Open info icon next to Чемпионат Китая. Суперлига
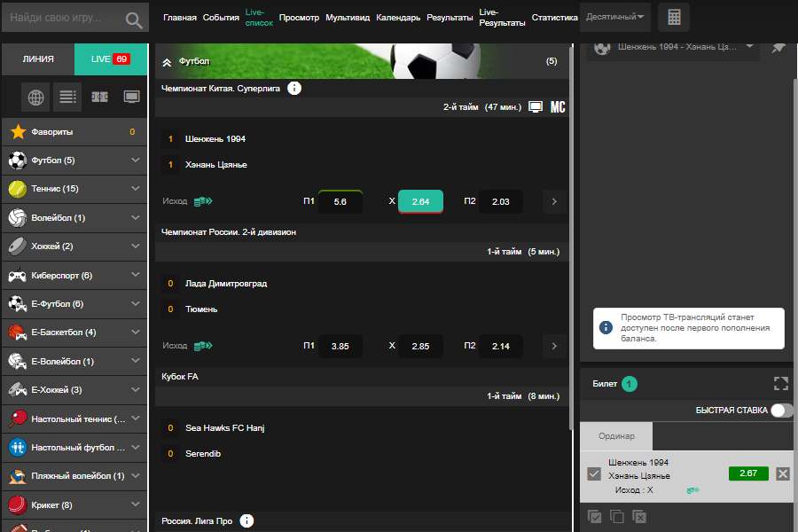This screenshot has height=532, width=798. pyautogui.click(x=294, y=88)
